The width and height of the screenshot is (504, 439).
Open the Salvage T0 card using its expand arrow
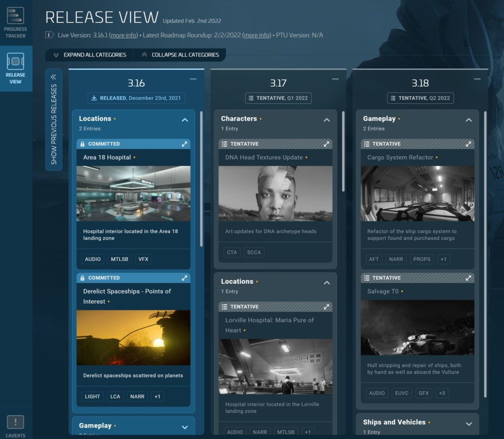click(469, 278)
